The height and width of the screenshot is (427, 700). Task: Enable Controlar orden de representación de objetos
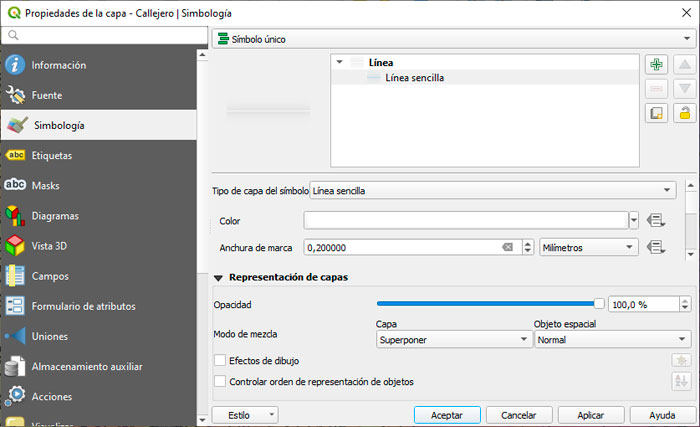220,381
